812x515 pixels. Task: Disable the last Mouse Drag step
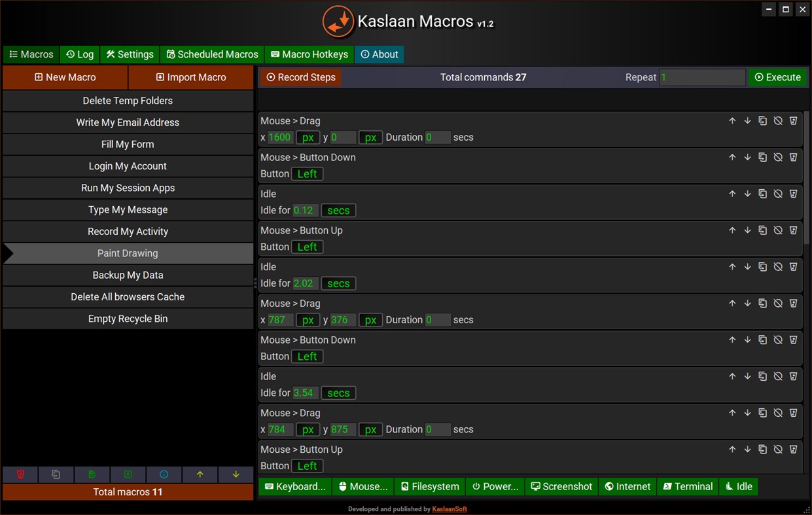(778, 413)
